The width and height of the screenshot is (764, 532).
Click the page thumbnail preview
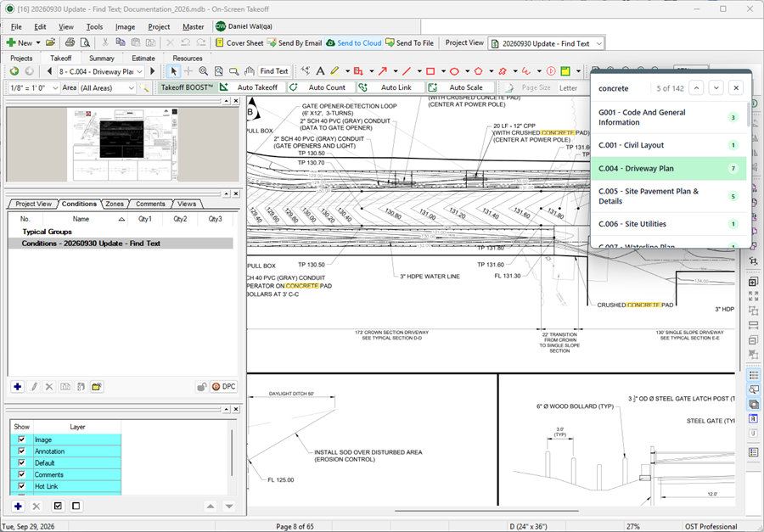[123, 145]
